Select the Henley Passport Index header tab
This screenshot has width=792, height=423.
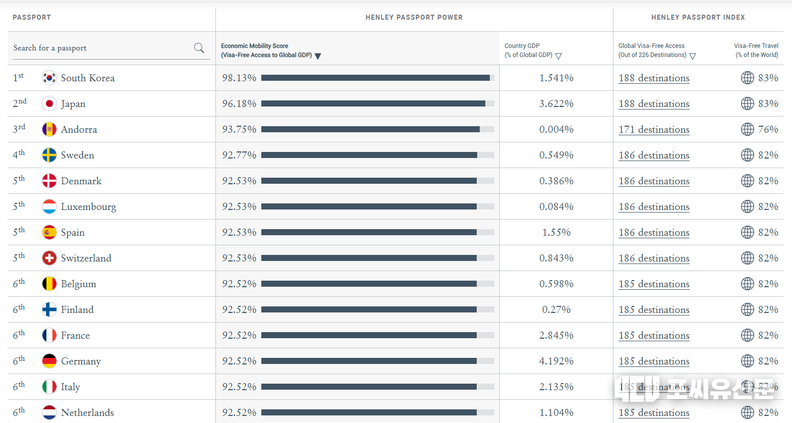tap(697, 18)
